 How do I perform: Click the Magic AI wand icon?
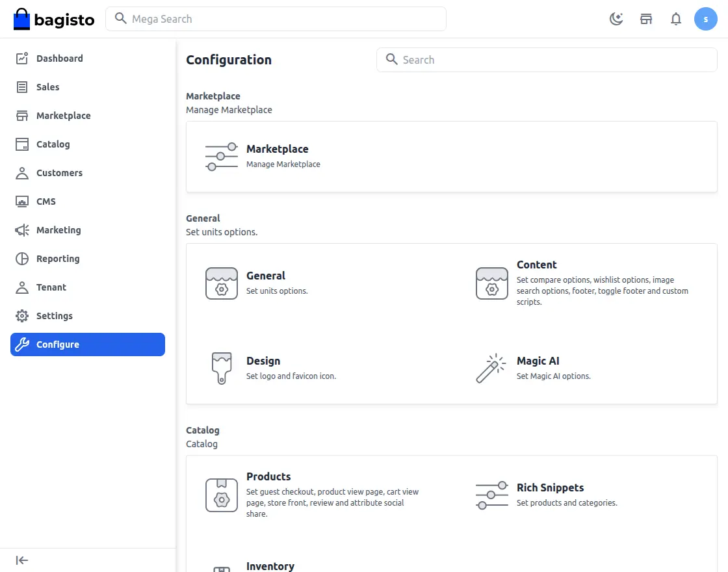click(x=490, y=368)
